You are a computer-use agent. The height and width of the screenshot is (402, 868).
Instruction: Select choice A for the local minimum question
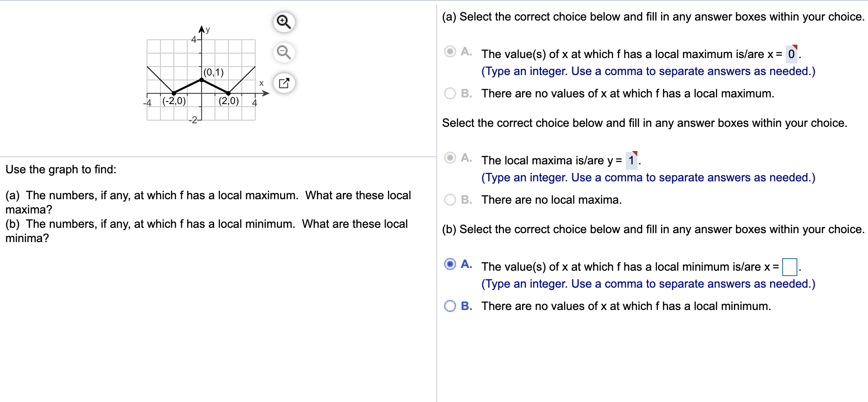coord(450,265)
